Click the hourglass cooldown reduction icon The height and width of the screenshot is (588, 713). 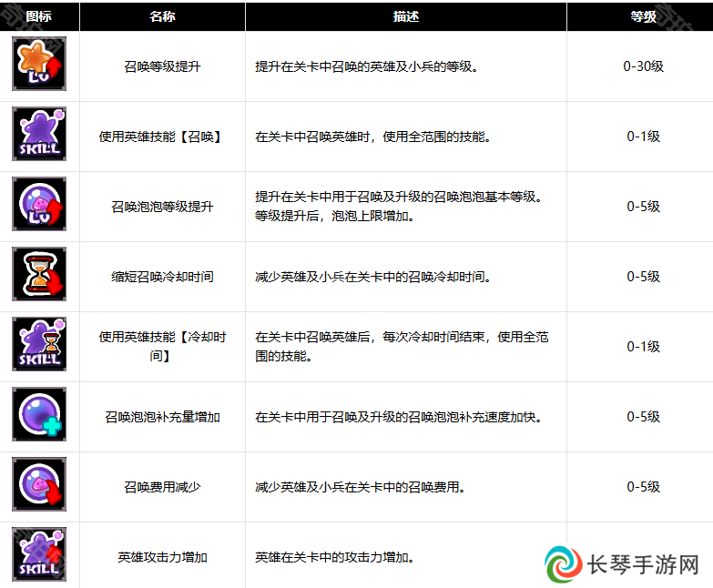point(39,274)
